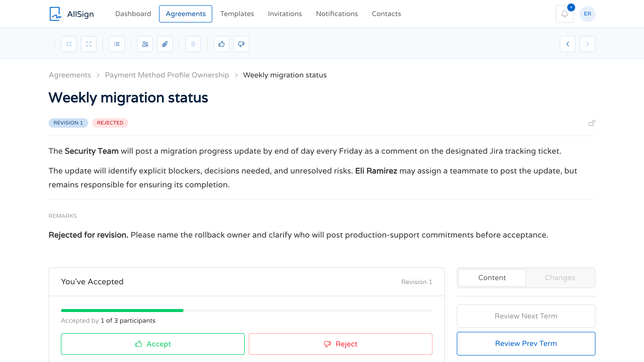Click the green acceptance progress bar
The height and width of the screenshot is (362, 644).
(x=122, y=310)
